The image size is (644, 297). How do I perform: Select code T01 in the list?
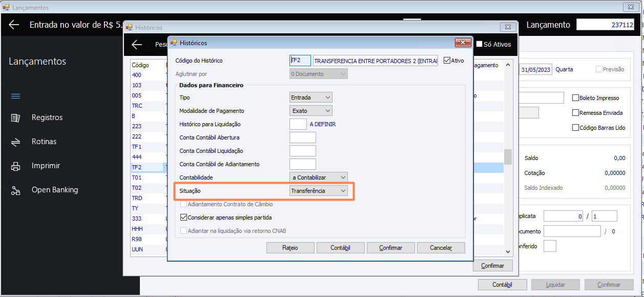click(x=137, y=177)
